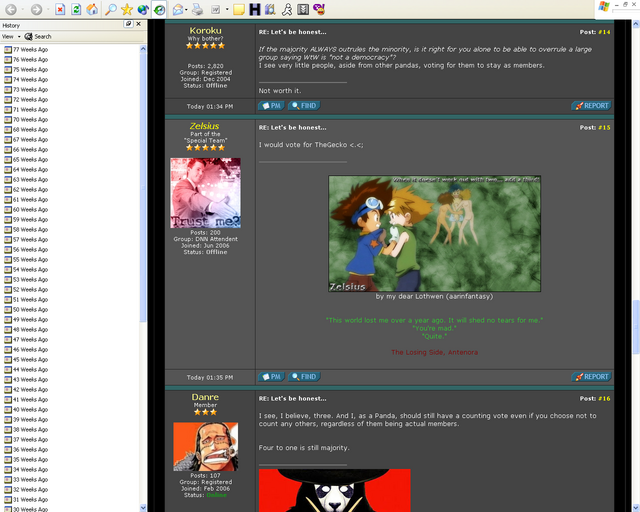Detach the History pane with float button
640x512 pixels.
coord(128,24)
